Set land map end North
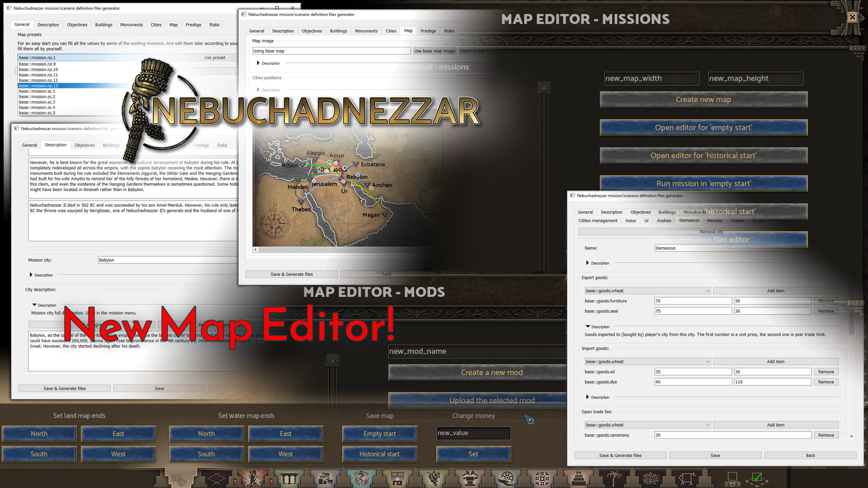Viewport: 868px width, 488px height. (x=39, y=434)
